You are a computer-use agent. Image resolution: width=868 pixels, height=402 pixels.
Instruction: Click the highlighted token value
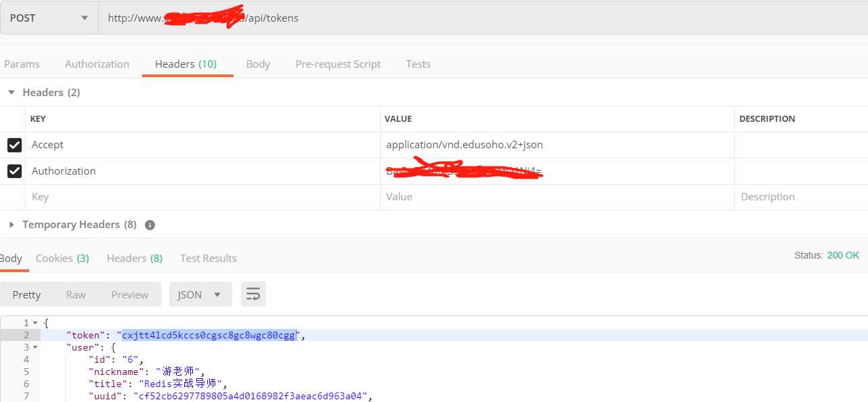[209, 335]
